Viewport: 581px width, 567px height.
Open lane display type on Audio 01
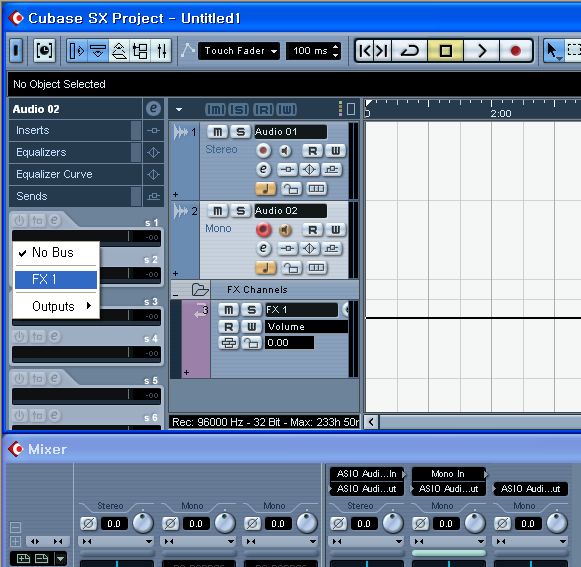[x=316, y=189]
